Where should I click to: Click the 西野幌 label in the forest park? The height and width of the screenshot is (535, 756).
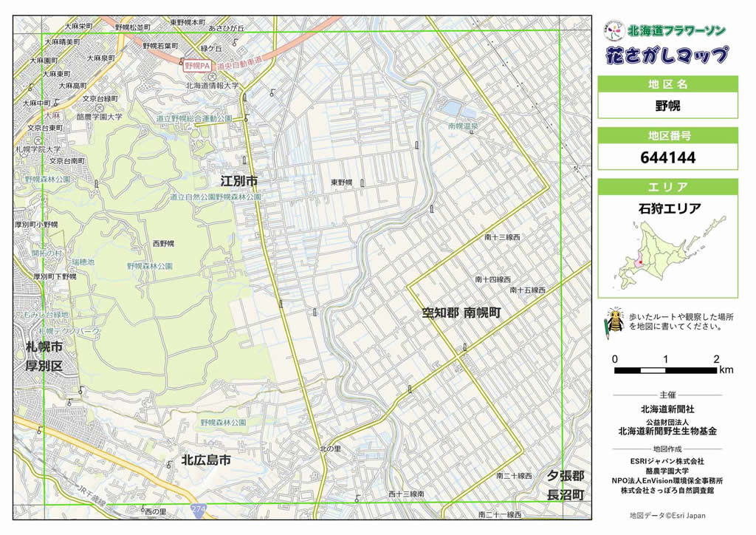[162, 243]
